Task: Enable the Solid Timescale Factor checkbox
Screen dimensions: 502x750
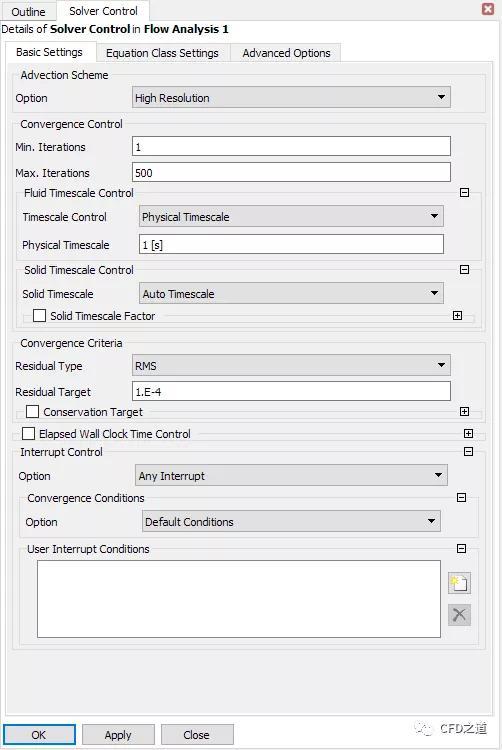Action: [39, 316]
